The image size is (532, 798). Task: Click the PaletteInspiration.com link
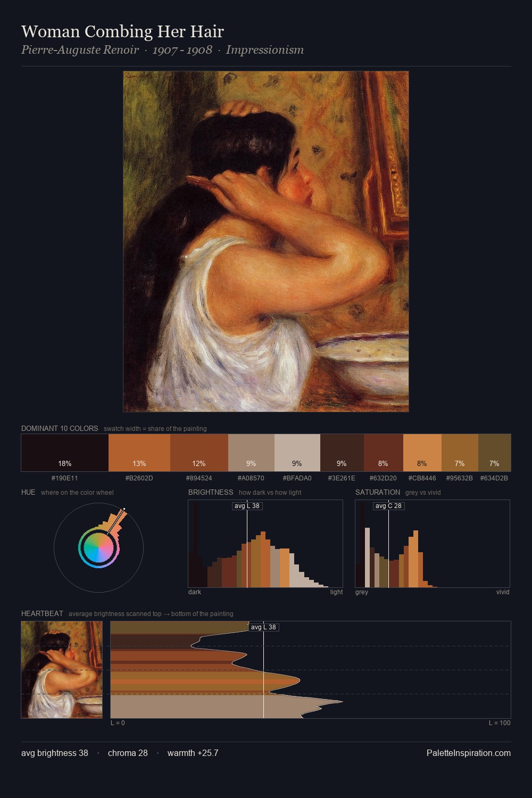(x=469, y=753)
